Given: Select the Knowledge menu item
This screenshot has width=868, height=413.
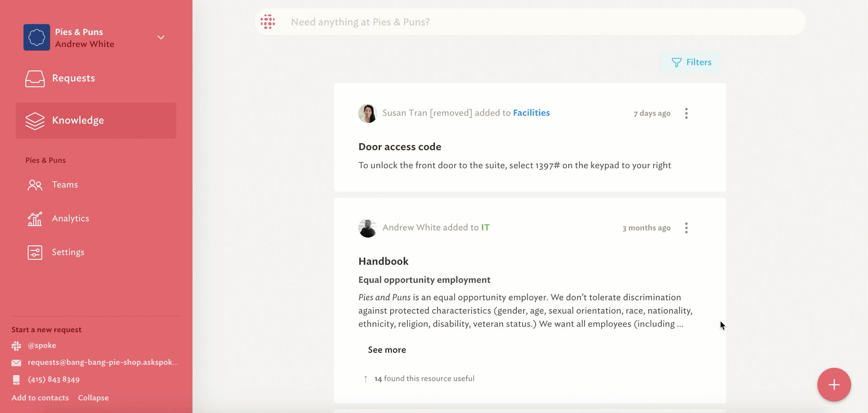Looking at the screenshot, I should pyautogui.click(x=96, y=121).
